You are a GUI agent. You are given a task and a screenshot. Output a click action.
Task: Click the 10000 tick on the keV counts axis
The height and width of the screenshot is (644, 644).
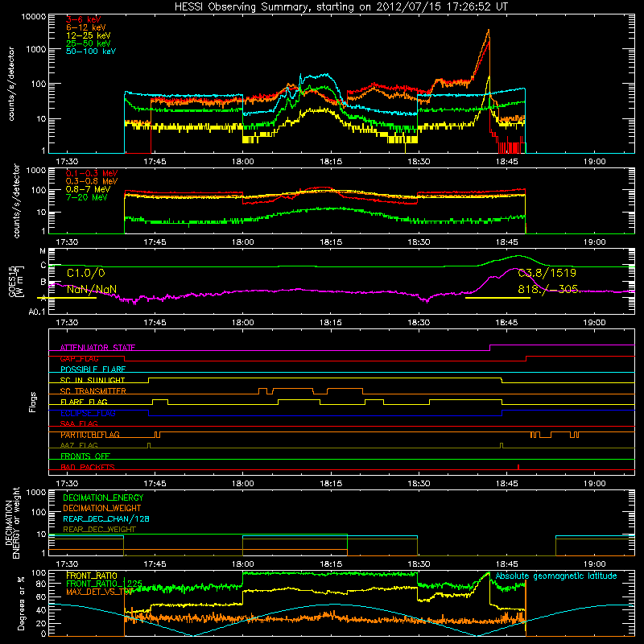click(33, 17)
